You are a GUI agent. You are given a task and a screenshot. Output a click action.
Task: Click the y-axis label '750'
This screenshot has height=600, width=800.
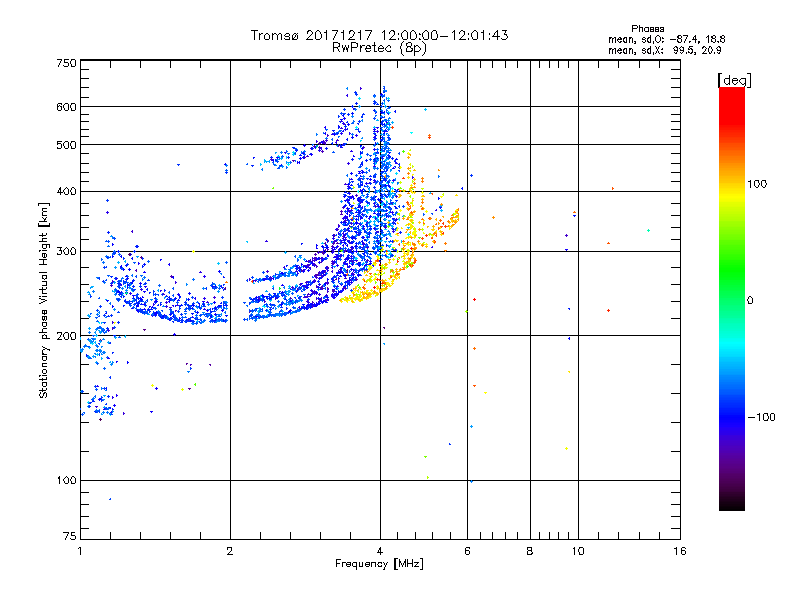pos(66,63)
